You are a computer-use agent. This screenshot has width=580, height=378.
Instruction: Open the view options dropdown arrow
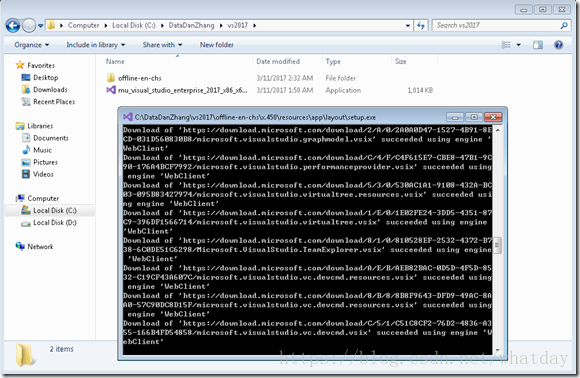[519, 45]
